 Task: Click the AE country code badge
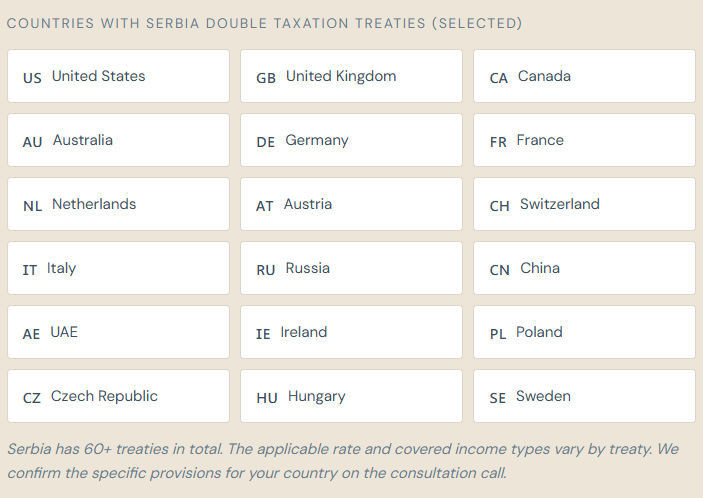[31, 334]
